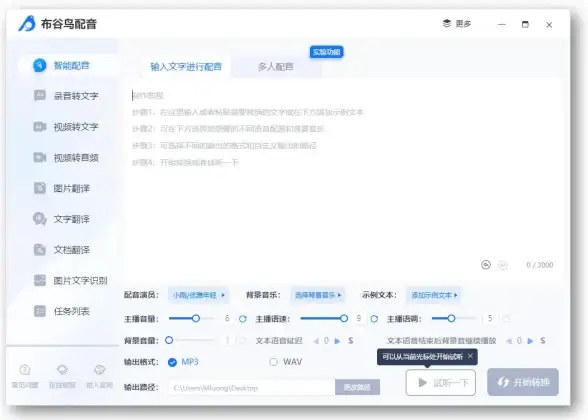This screenshot has width=588, height=420.
Task: Maximize the 布谷鸟配音 window
Action: [525, 25]
